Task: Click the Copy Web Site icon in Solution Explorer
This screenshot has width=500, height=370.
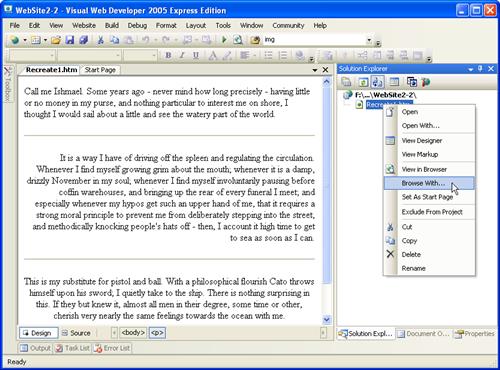Action: point(412,82)
